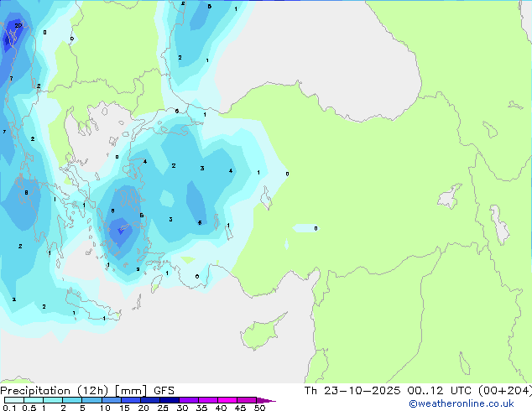Click the 2–5 mm legend color swatch
The image size is (532, 411).
(72, 400)
